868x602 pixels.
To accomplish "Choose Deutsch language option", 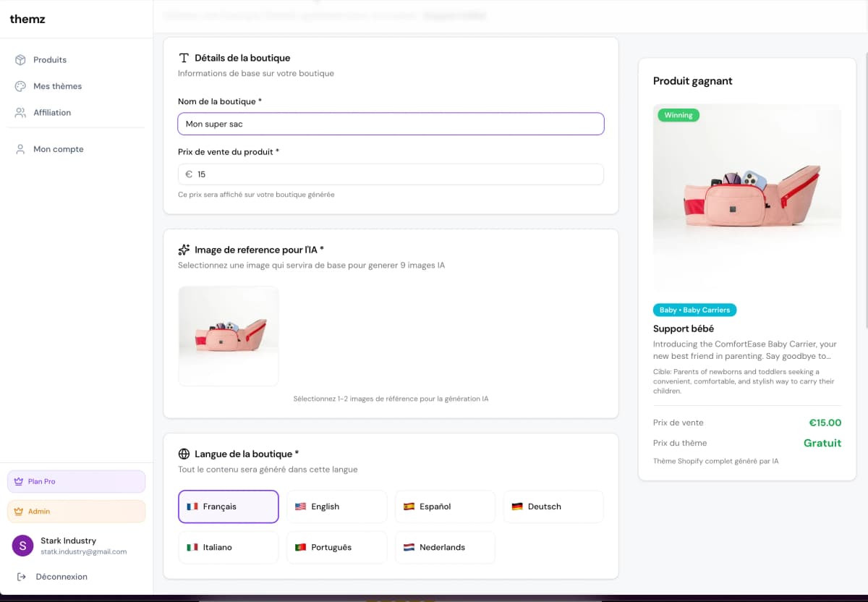I will pos(553,506).
